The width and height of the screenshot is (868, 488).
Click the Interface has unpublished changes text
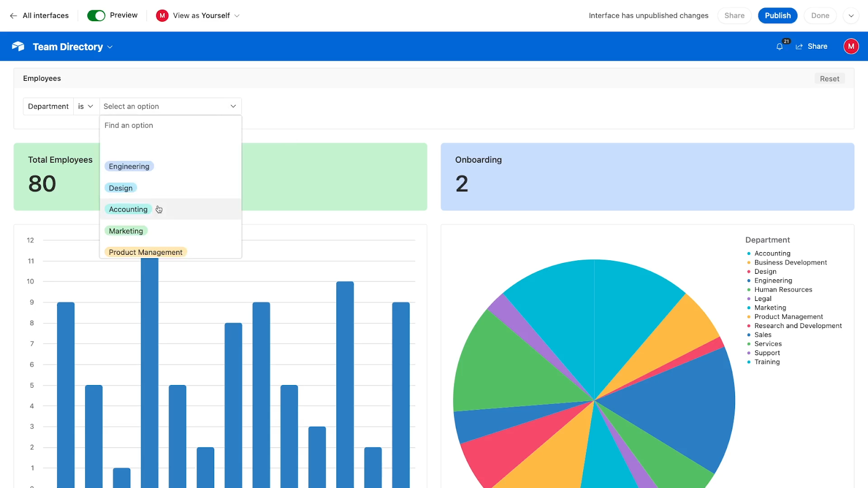click(x=648, y=16)
